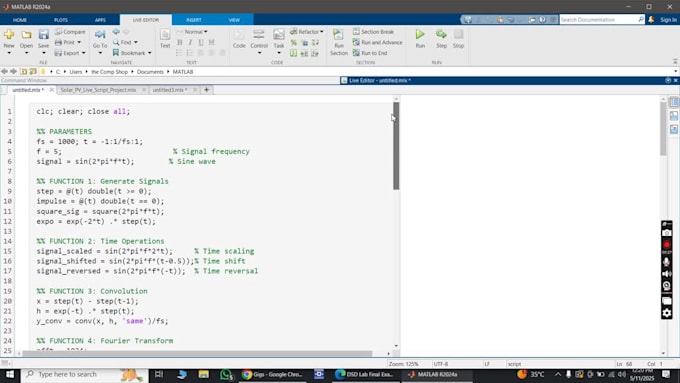Toggle the recorder microphone
Viewport: 680px width, 383px height.
(x=667, y=262)
